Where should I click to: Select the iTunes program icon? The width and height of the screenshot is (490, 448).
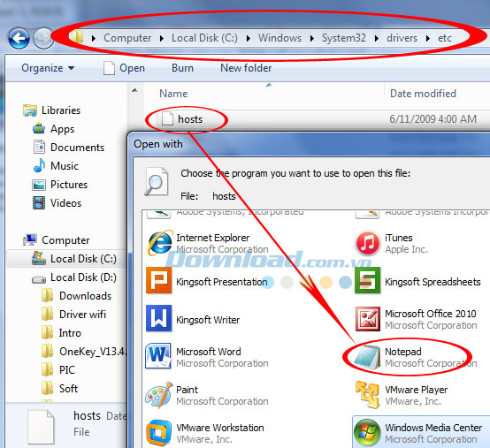point(367,243)
